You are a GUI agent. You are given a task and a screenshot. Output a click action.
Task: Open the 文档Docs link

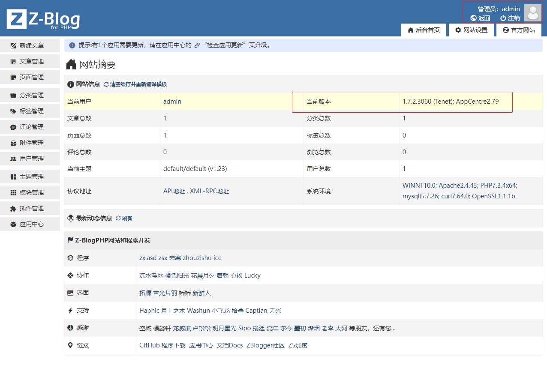point(230,345)
